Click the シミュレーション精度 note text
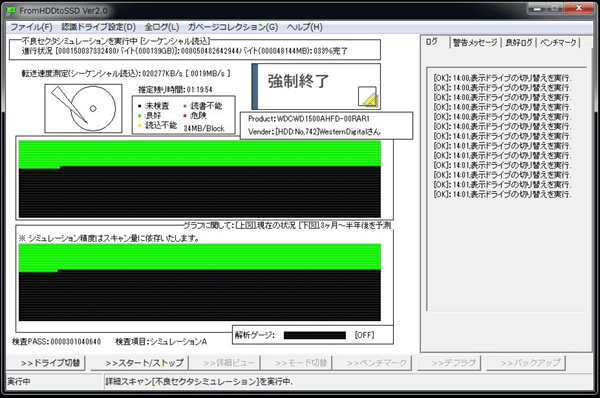Screen dimensions: 600x398 coord(109,238)
